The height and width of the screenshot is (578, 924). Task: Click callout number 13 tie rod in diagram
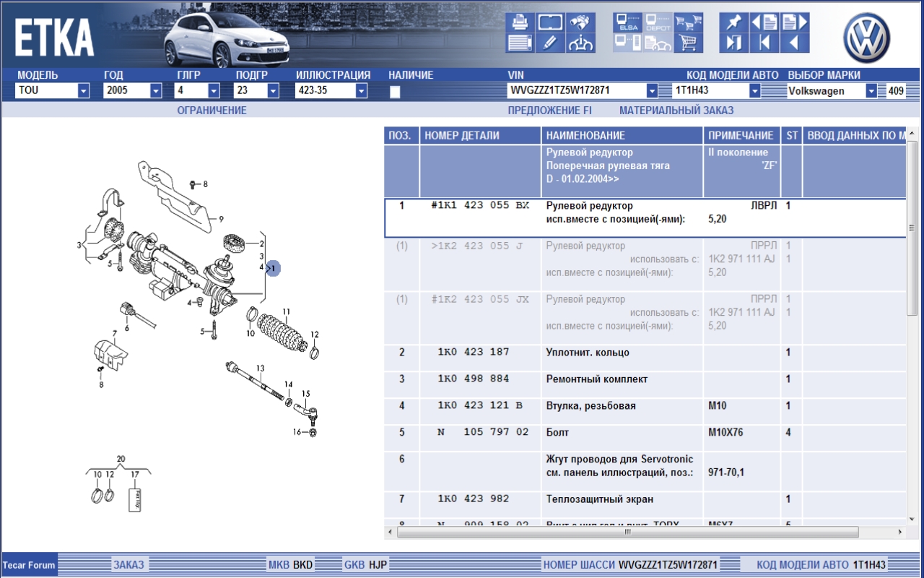tap(261, 368)
